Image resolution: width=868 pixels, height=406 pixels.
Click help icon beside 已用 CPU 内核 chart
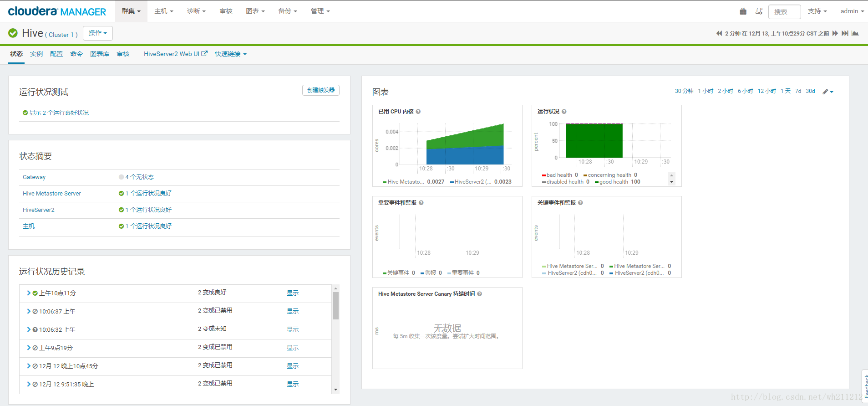click(418, 112)
